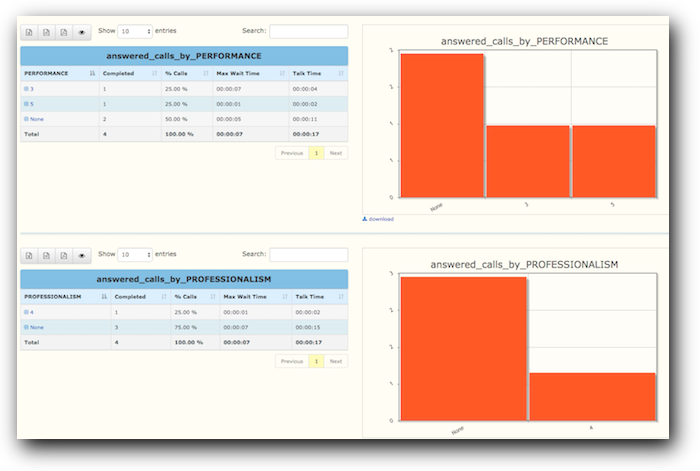Sort PERFORMANCE table by Completed column

click(x=130, y=73)
